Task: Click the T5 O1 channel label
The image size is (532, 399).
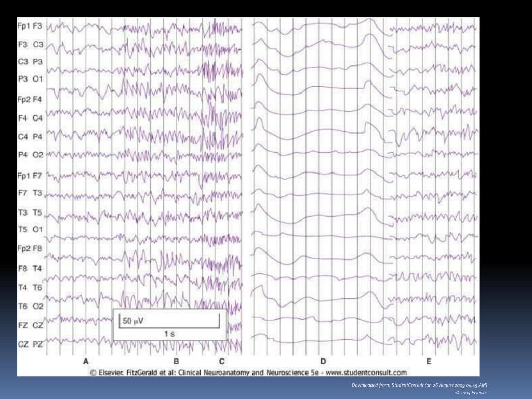Action: click(31, 230)
